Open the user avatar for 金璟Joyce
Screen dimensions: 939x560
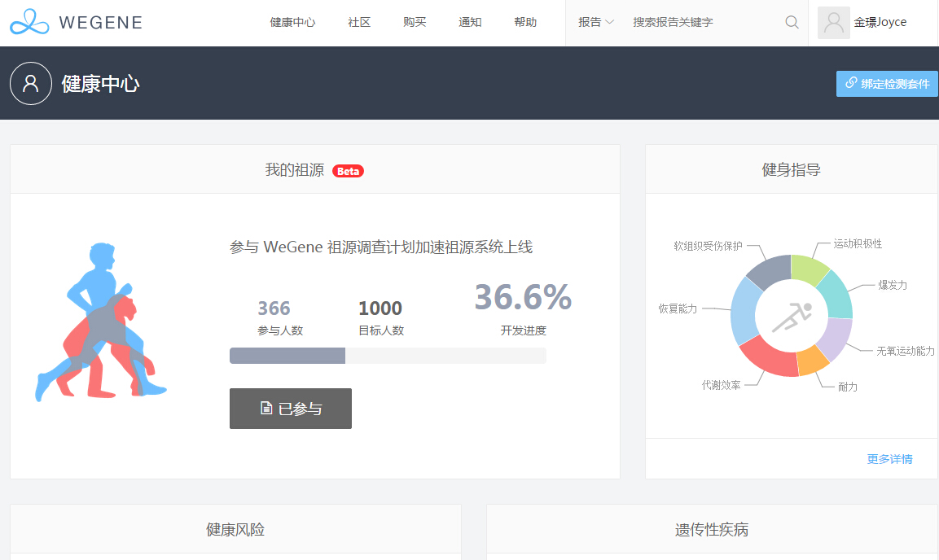[833, 23]
